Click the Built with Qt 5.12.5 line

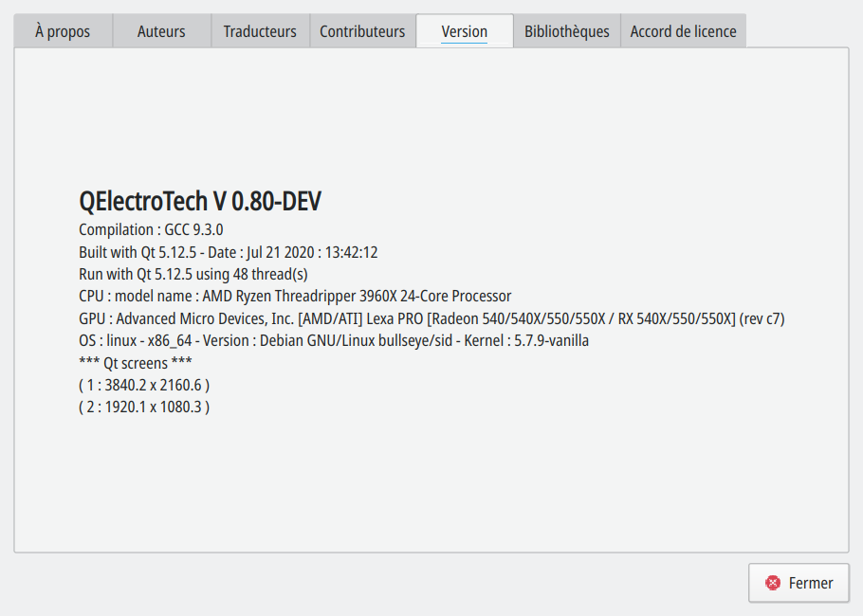click(x=228, y=252)
